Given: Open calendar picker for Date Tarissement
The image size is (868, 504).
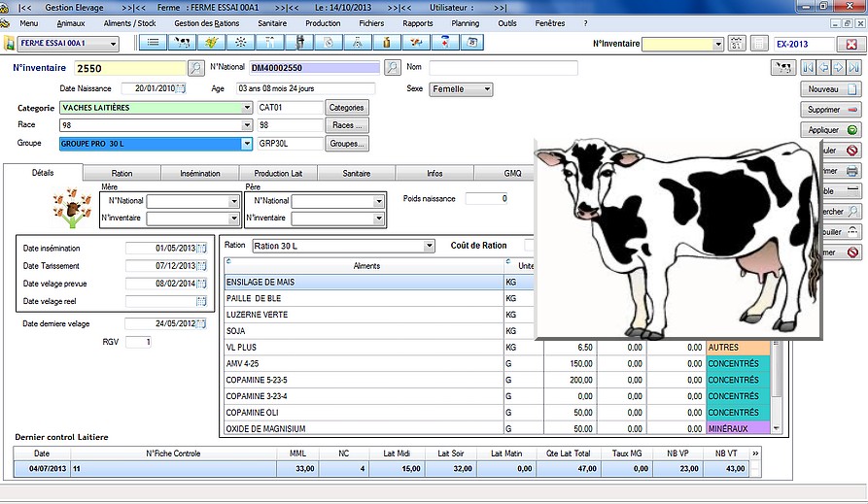Looking at the screenshot, I should (x=202, y=265).
